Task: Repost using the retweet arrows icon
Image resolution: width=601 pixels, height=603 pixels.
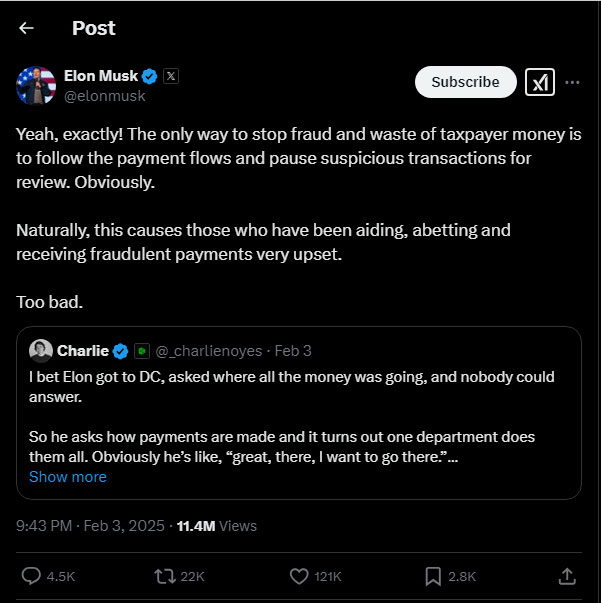Action: [163, 576]
